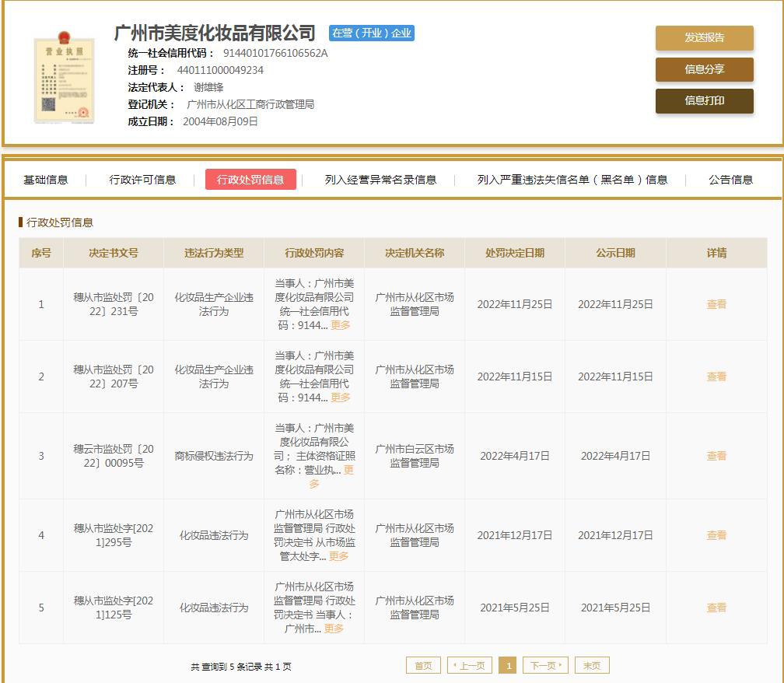Expand 更多 in row 1 penalty content
784x683 pixels.
[x=341, y=325]
